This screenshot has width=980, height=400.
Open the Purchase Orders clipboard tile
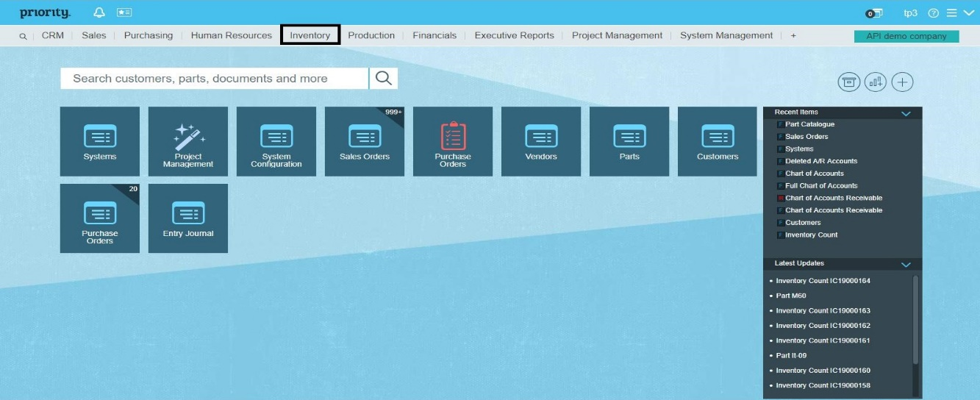pos(453,141)
